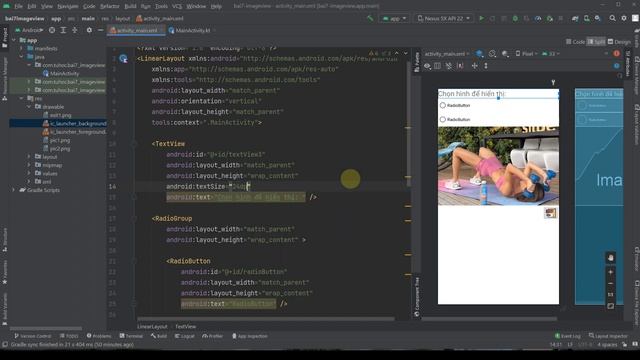640x360 pixels.
Task: Open activity_main.xml dropdown in design toolbar
Action: [447, 53]
